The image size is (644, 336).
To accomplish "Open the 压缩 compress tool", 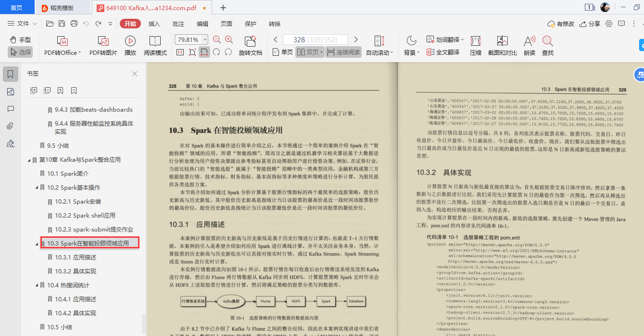I will tap(475, 46).
